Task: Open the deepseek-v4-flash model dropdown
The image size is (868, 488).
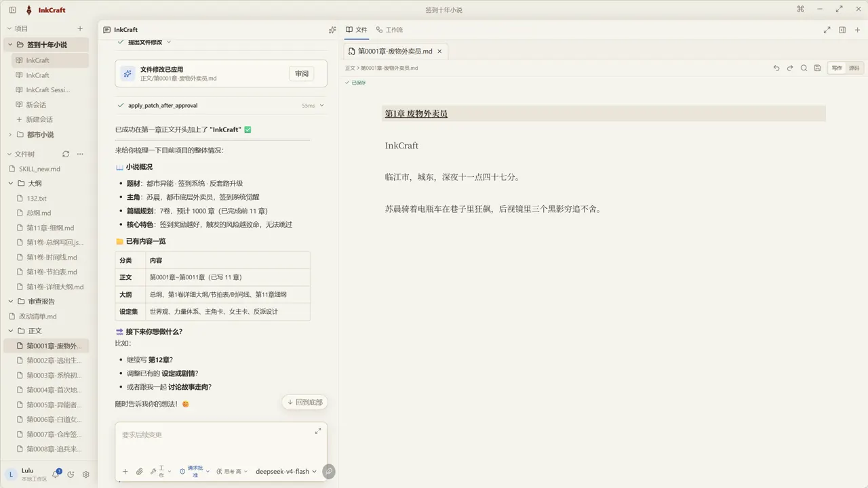Action: tap(285, 471)
